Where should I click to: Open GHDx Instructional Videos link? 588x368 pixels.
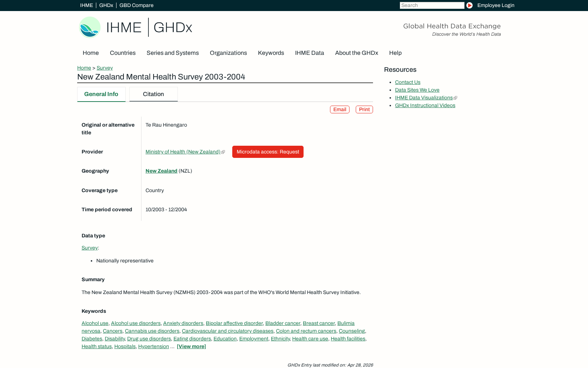click(425, 105)
